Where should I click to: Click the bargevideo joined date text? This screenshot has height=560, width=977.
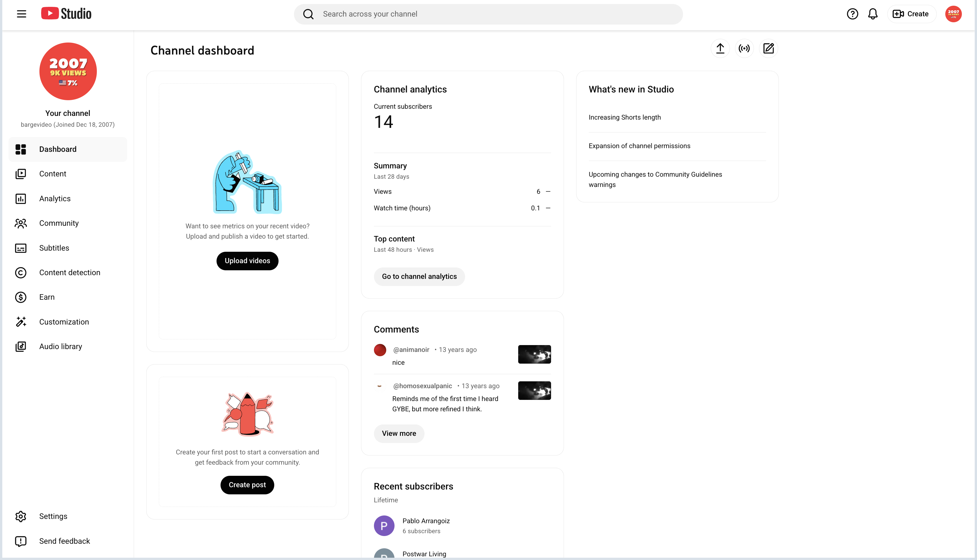point(68,125)
